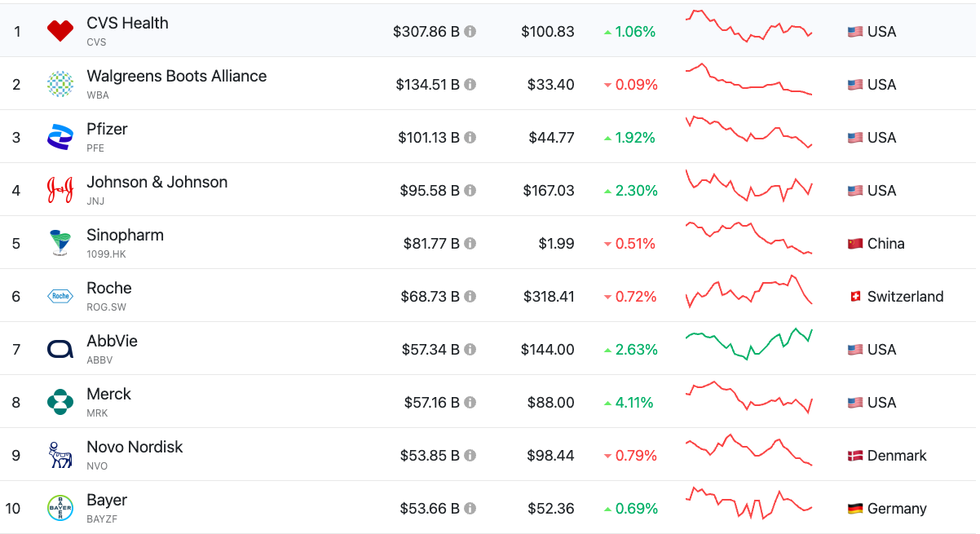Screen dimensions: 980x534
Task: Click the AbbVie logo icon
Action: tap(60, 349)
